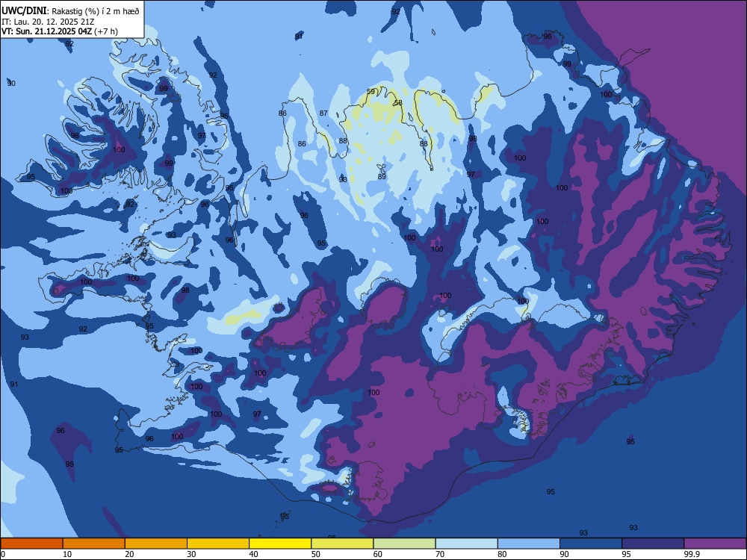747x560 pixels.
Task: Click the legend tick label 99.9
Action: 691,554
